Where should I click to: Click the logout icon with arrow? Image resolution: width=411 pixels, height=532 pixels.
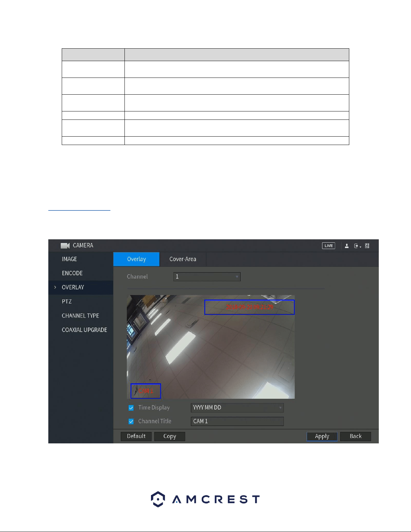coord(357,246)
